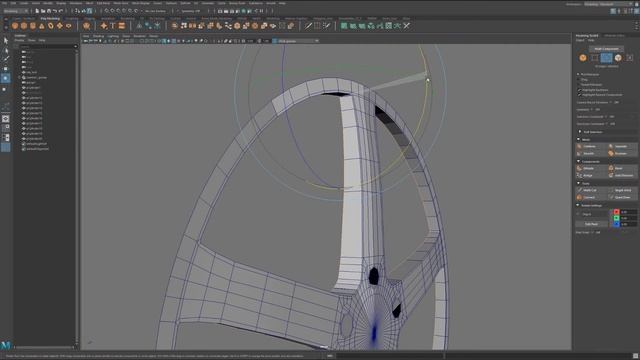640x360 pixels.
Task: Toggle Highlight Backfaces checkbox
Action: point(580,90)
